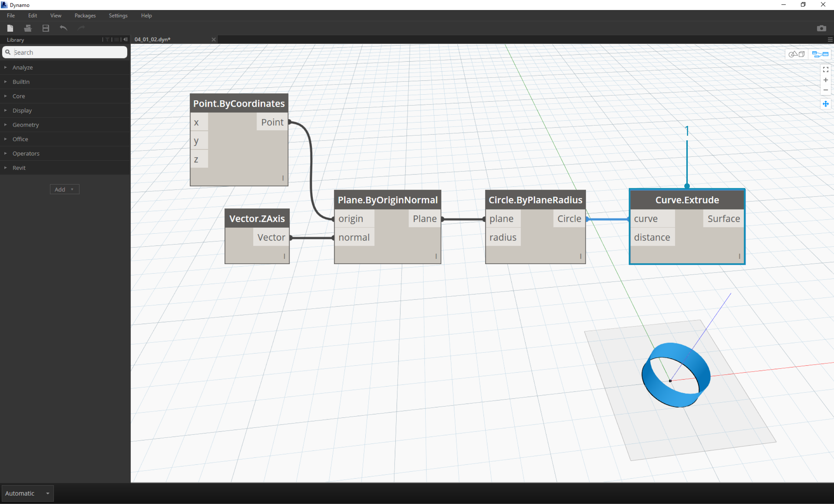
Task: Click the Plane output port
Action: click(425, 219)
